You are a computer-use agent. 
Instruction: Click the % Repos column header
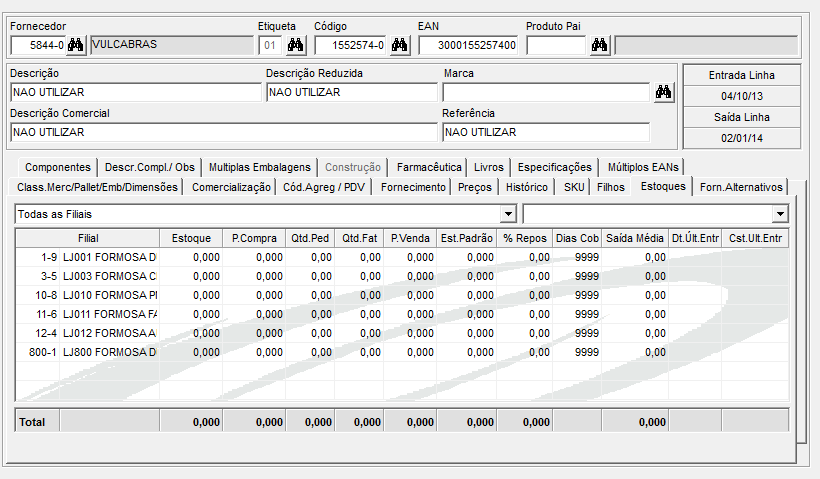tap(525, 238)
